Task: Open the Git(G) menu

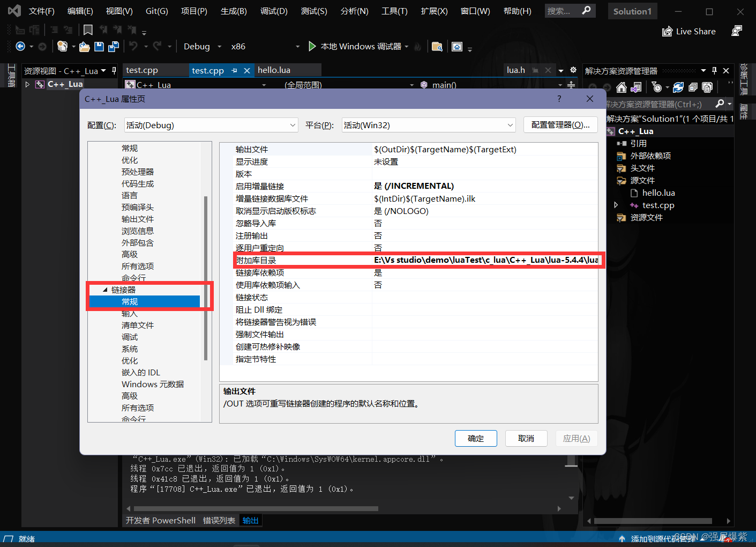Action: [x=157, y=11]
